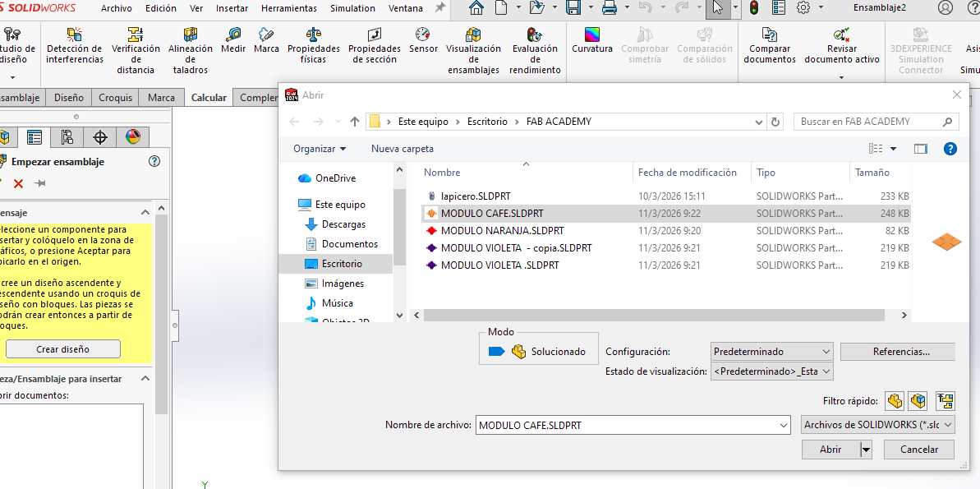
Task: Refresh the FAB ACADEMY folder view
Action: coord(775,122)
